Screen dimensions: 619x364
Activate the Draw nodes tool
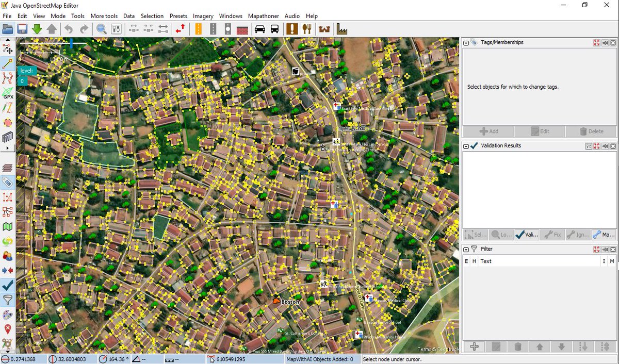click(x=8, y=64)
